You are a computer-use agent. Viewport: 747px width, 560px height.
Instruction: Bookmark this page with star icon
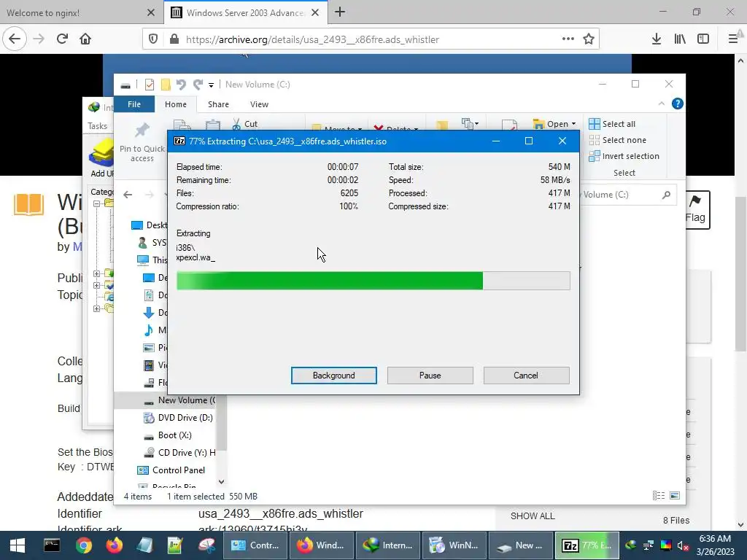589,39
